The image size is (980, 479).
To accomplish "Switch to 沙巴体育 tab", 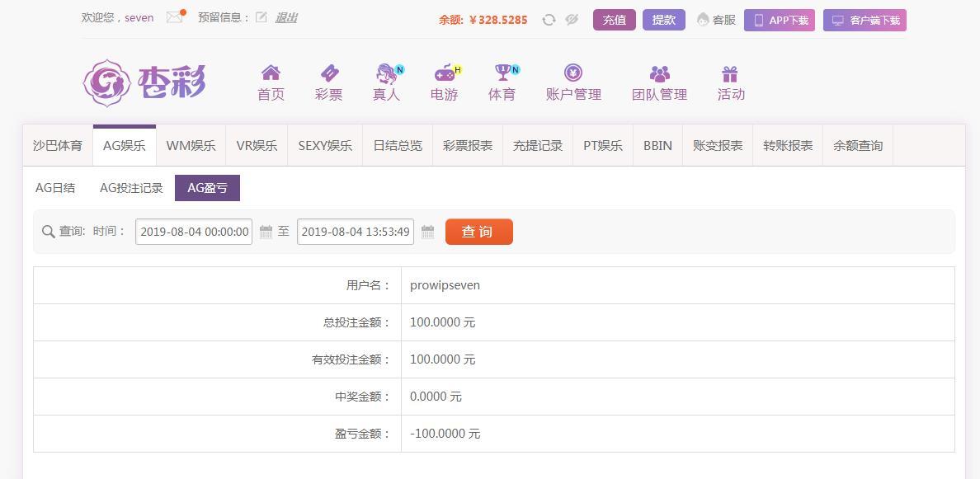I will coord(58,145).
